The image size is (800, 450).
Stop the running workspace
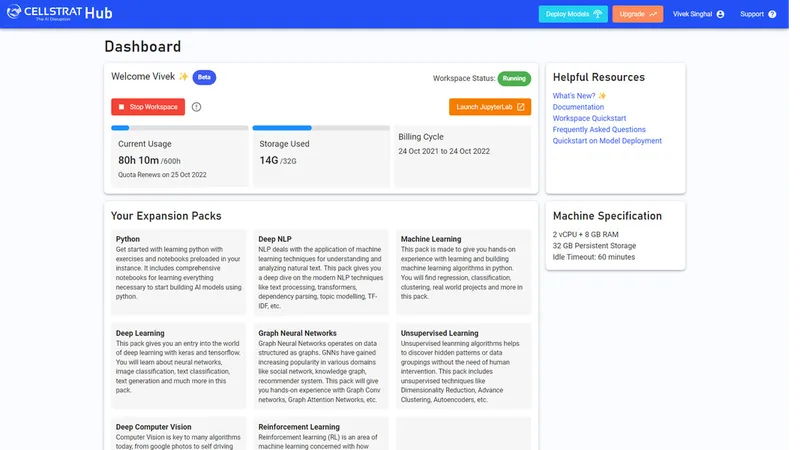148,107
